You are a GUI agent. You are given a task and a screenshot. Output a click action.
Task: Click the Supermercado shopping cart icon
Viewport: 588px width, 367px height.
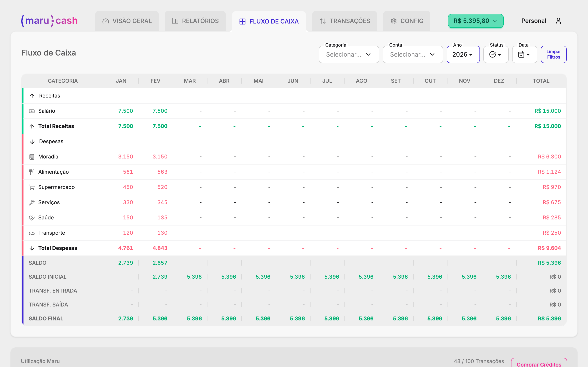[32, 187]
